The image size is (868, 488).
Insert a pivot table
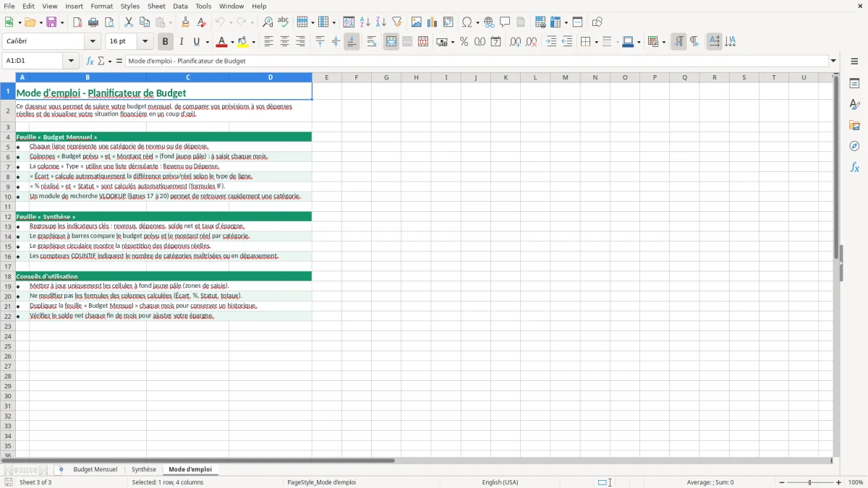[x=448, y=22]
